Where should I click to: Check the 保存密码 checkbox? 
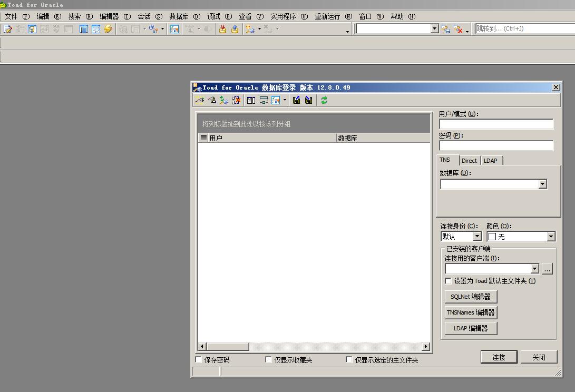click(198, 359)
